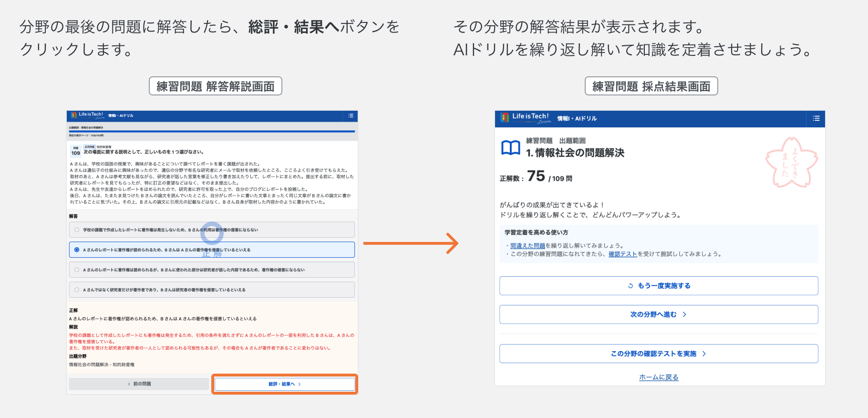Viewport: 868px width, 418px height.
Task: Click the 総評・結果へ button
Action: pos(285,384)
